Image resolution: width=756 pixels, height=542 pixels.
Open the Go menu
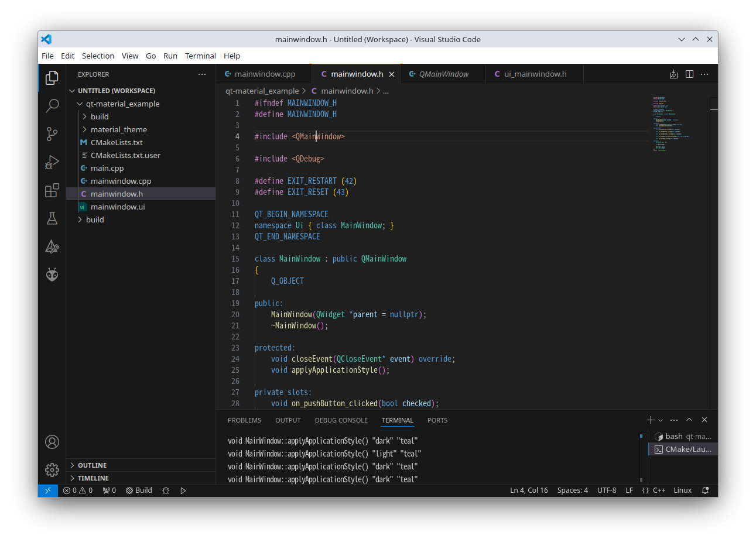coord(151,56)
